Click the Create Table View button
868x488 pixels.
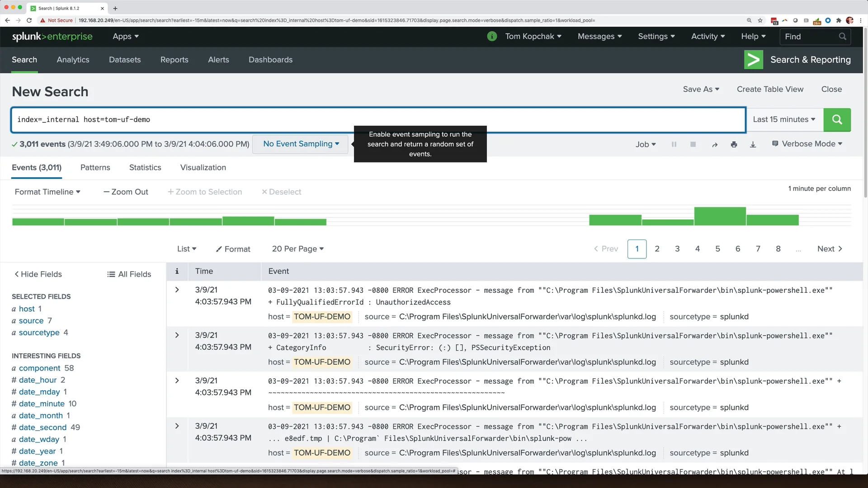770,89
